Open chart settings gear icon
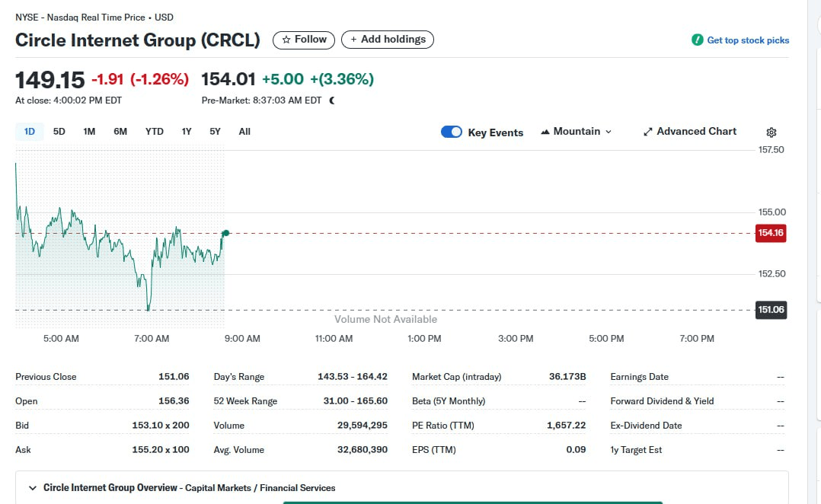 [x=771, y=132]
